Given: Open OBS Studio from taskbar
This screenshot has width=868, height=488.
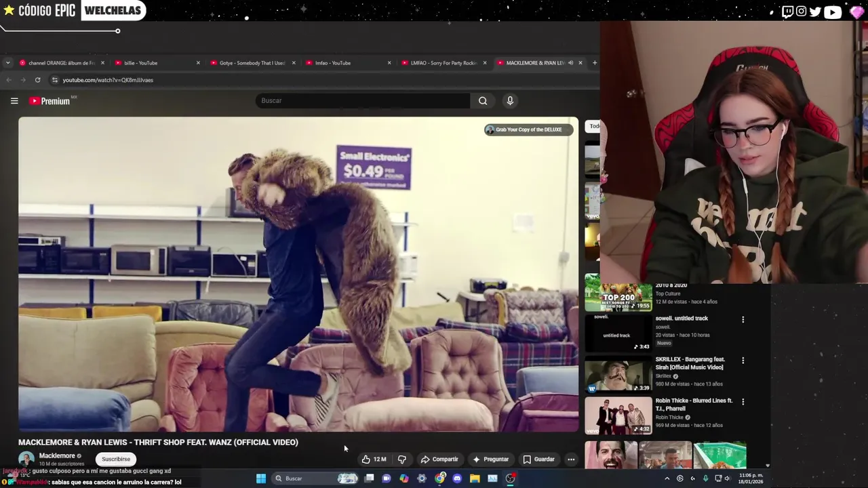Looking at the screenshot, I should (x=510, y=479).
